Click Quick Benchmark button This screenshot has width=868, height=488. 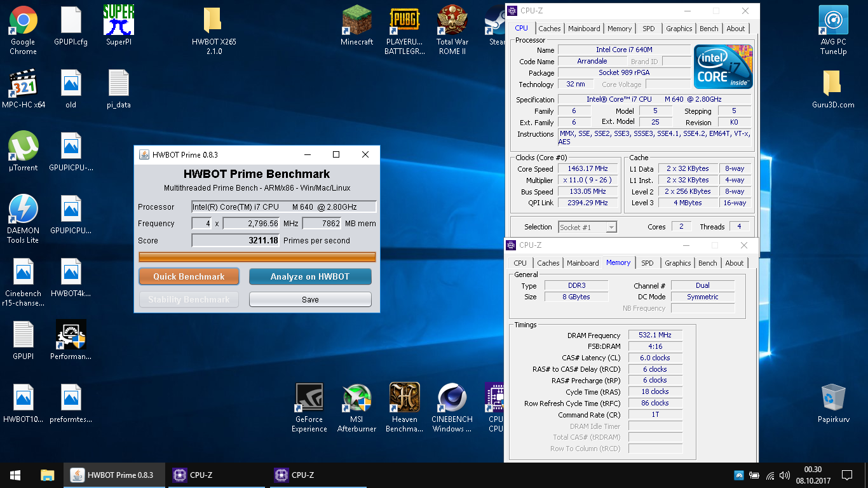[x=189, y=276]
